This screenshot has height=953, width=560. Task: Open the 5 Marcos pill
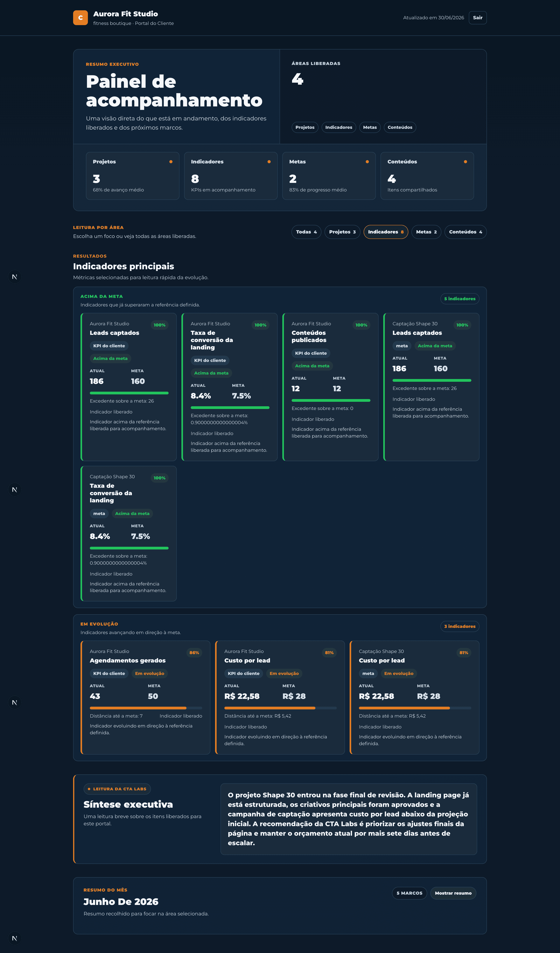410,893
